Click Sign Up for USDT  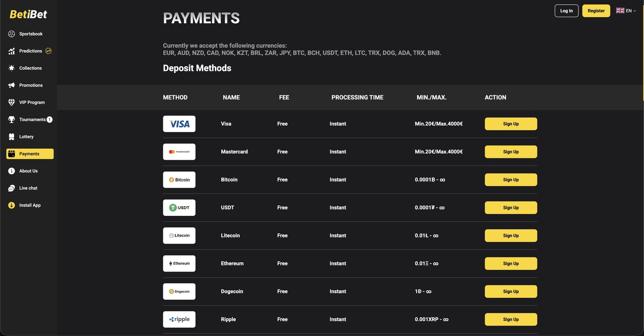point(511,208)
